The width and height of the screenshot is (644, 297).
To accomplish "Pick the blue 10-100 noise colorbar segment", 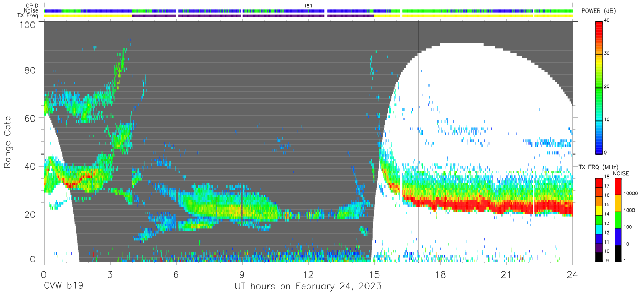I will coord(617,236).
